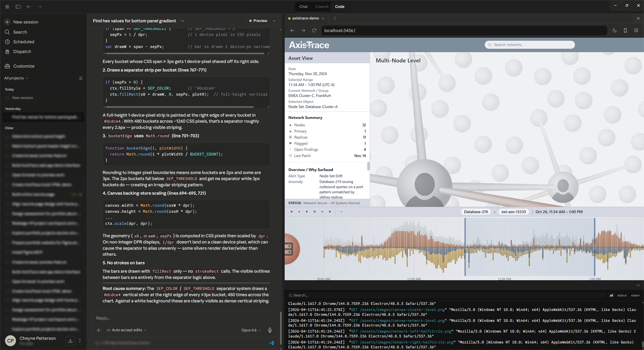Go forward in the preview browser
The height and width of the screenshot is (350, 644).
303,30
